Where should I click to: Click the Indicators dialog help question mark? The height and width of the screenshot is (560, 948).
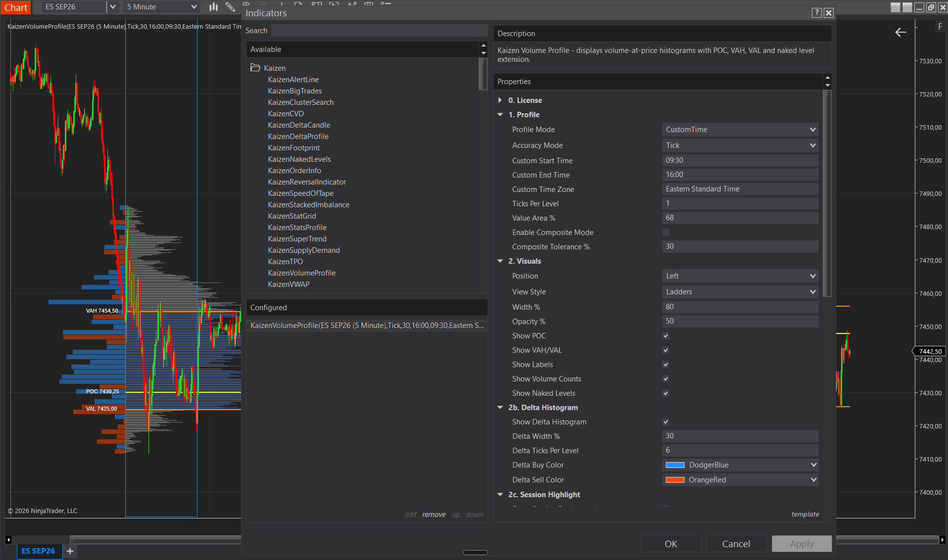pos(817,13)
